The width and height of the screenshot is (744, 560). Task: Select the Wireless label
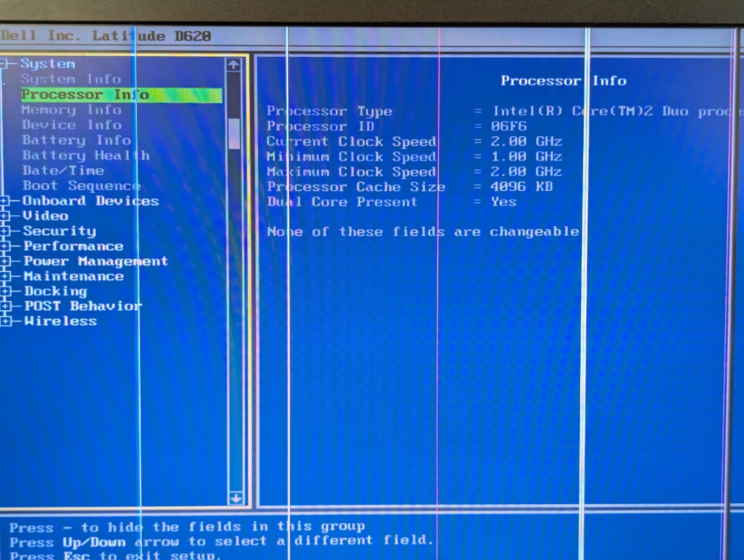tap(60, 321)
